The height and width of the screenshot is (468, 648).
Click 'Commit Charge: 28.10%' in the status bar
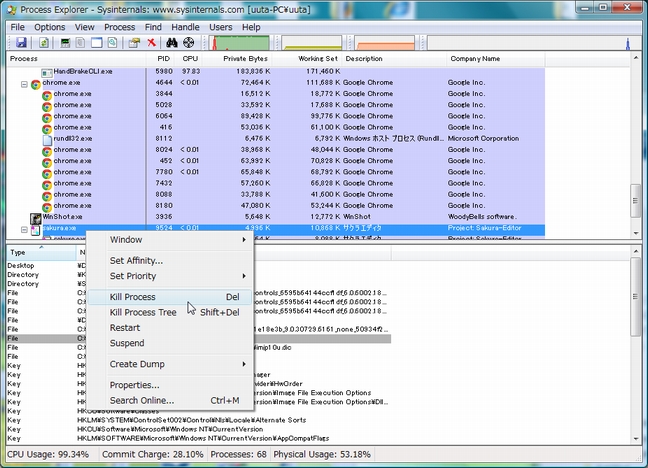tap(152, 454)
